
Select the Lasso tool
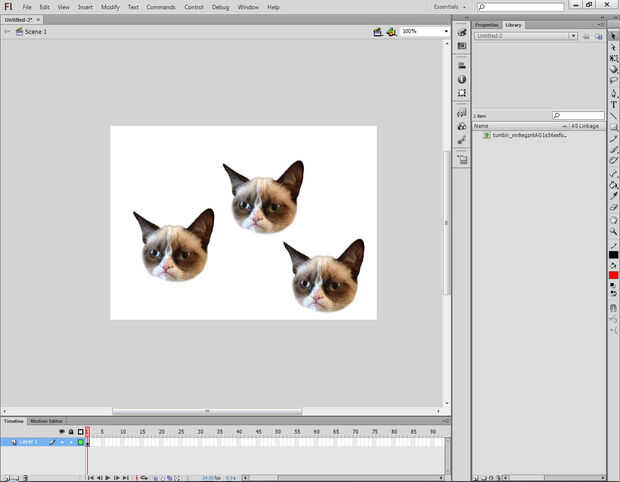[x=613, y=80]
